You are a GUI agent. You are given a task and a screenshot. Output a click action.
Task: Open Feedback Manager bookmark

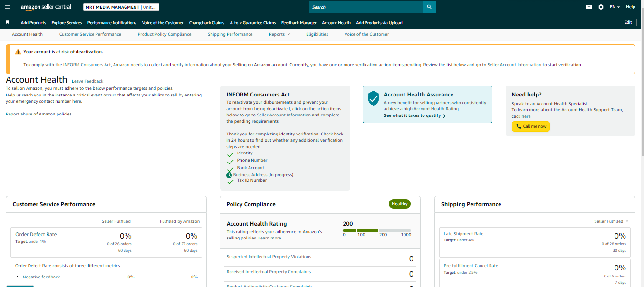click(x=299, y=23)
